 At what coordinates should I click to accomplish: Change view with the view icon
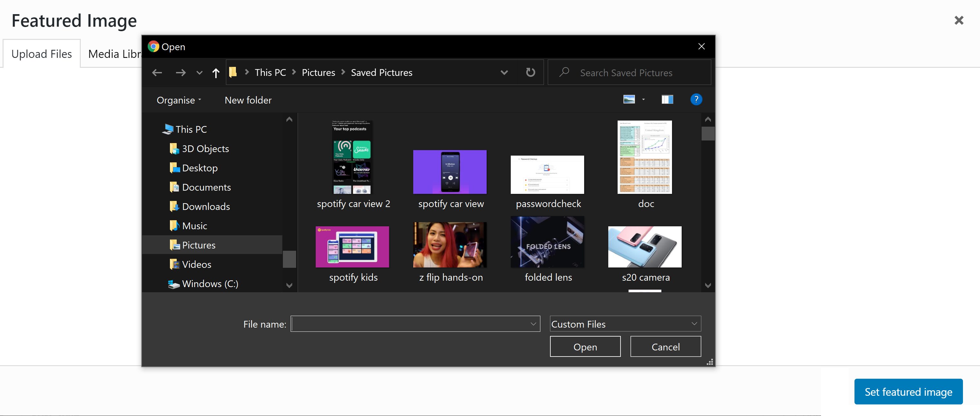point(629,99)
